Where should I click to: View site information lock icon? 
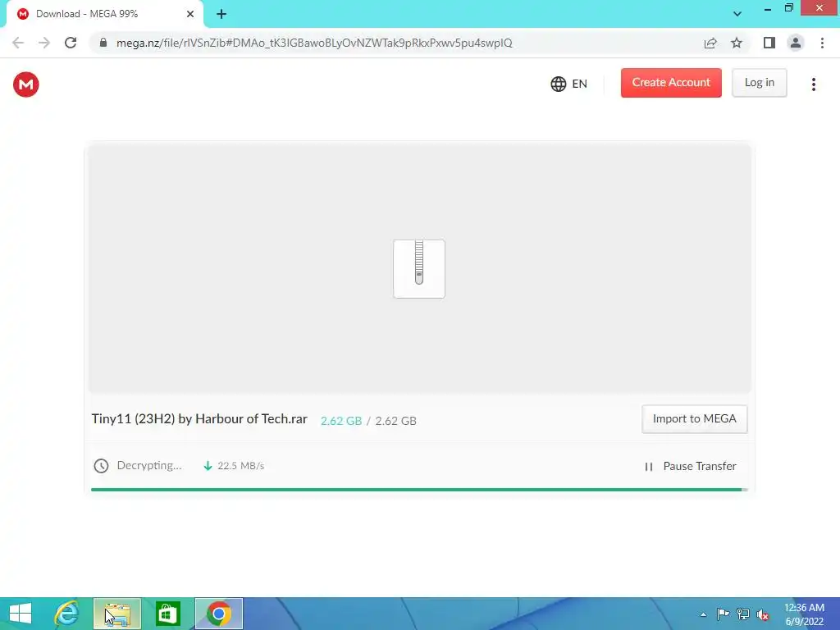pos(103,43)
